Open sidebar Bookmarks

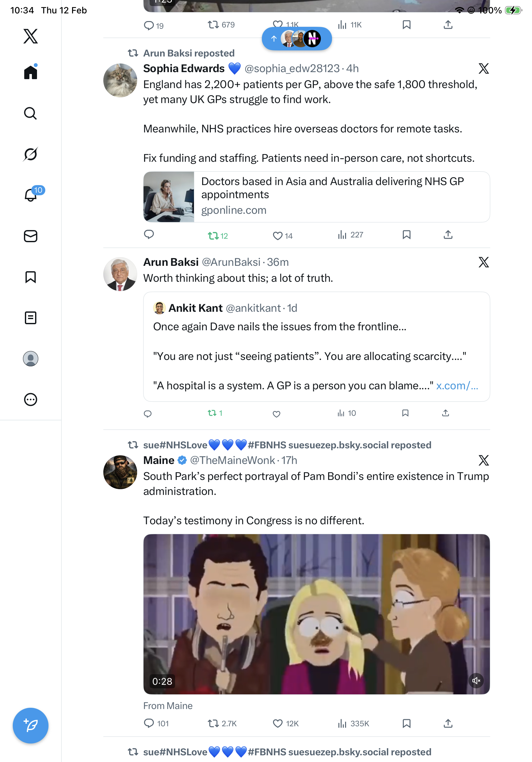click(31, 277)
